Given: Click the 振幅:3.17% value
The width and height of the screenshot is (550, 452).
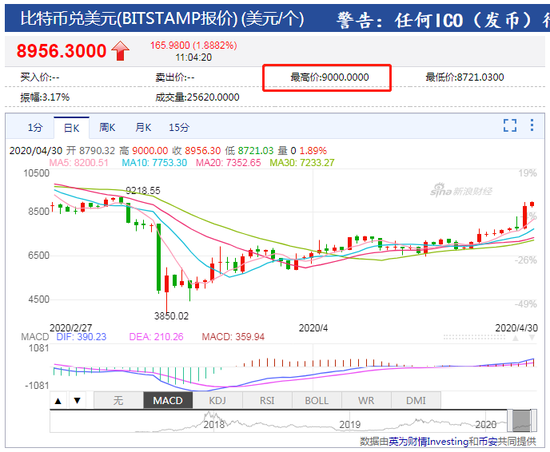Looking at the screenshot, I should tap(45, 97).
